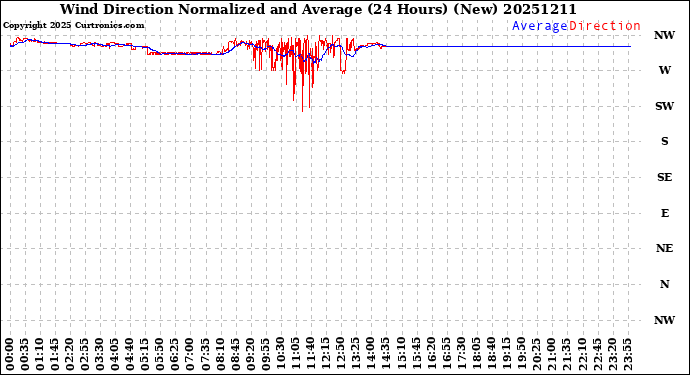The height and width of the screenshot is (375, 690).
Task: Click the time label '10:30'
Action: tap(280, 355)
